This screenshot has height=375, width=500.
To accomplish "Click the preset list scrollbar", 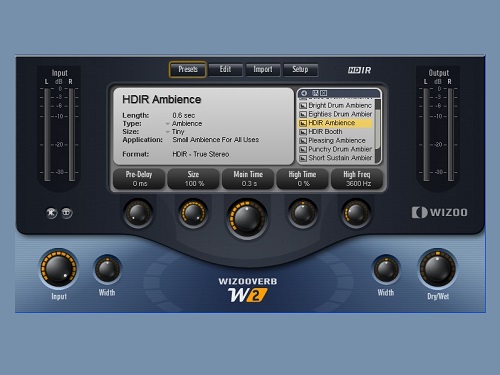I will coord(377,130).
